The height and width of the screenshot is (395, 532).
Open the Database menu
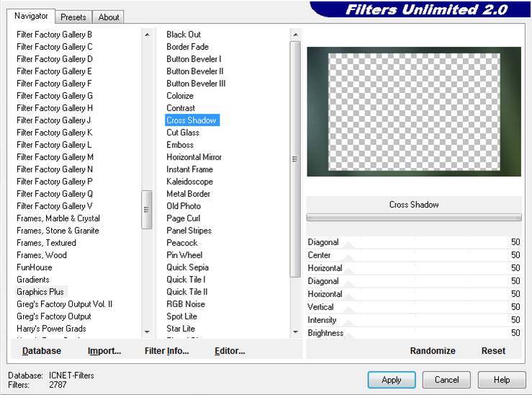(x=42, y=351)
